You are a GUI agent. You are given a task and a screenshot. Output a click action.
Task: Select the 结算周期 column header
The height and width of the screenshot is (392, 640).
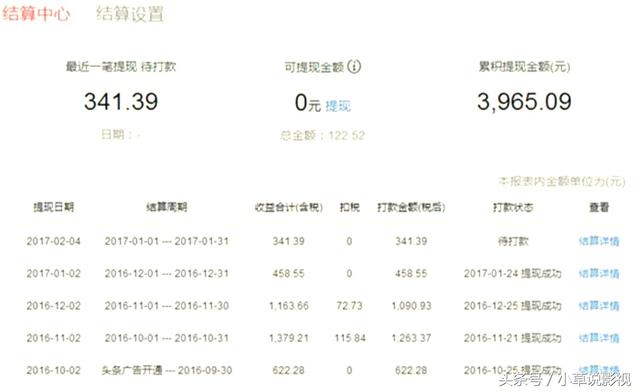click(167, 207)
